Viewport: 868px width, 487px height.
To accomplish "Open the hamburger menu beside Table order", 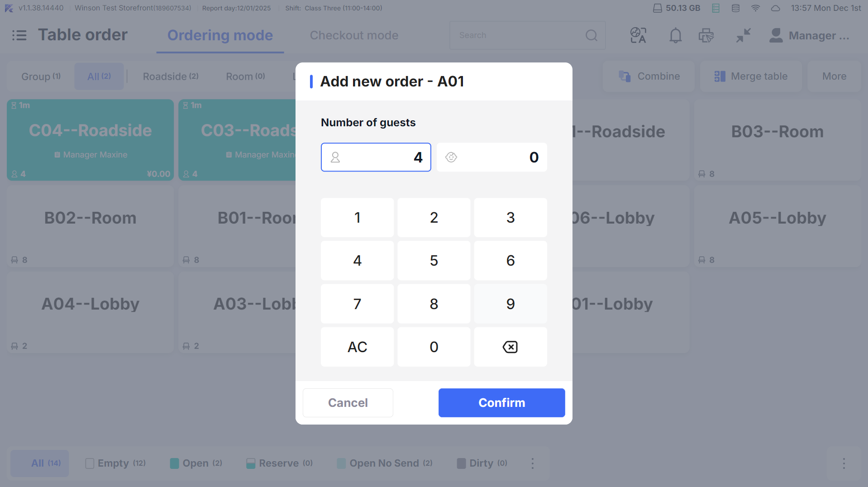I will click(x=19, y=35).
